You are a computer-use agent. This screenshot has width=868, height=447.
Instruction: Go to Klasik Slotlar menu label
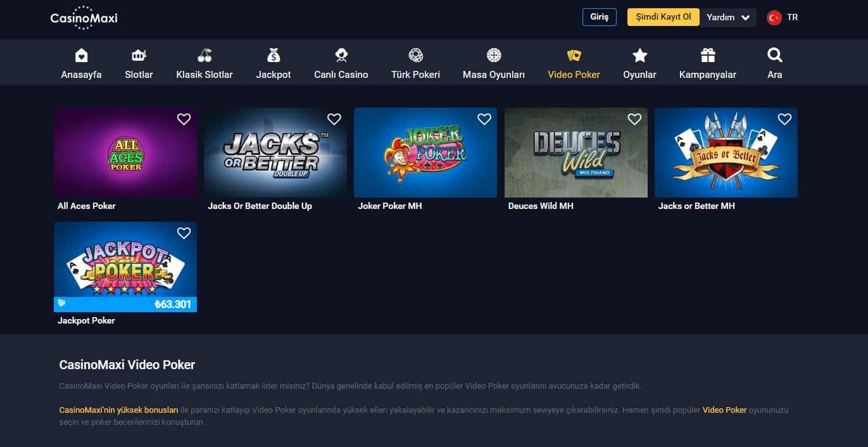tap(204, 75)
